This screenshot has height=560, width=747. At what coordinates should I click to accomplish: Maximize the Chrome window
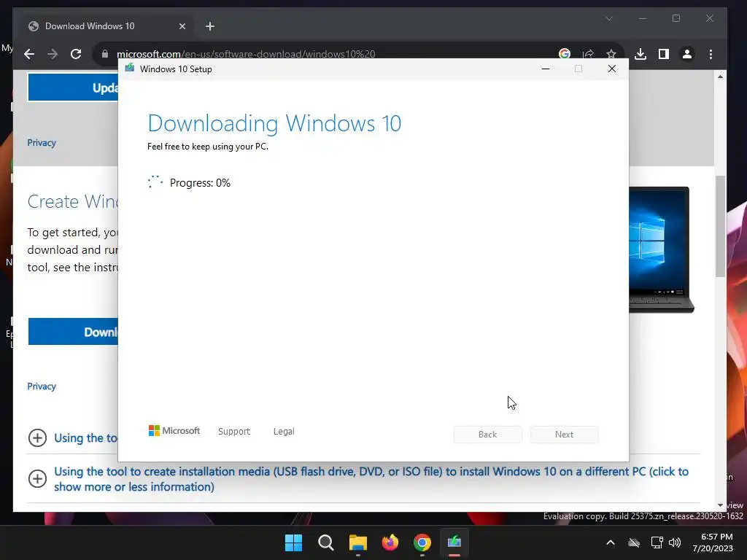[676, 18]
